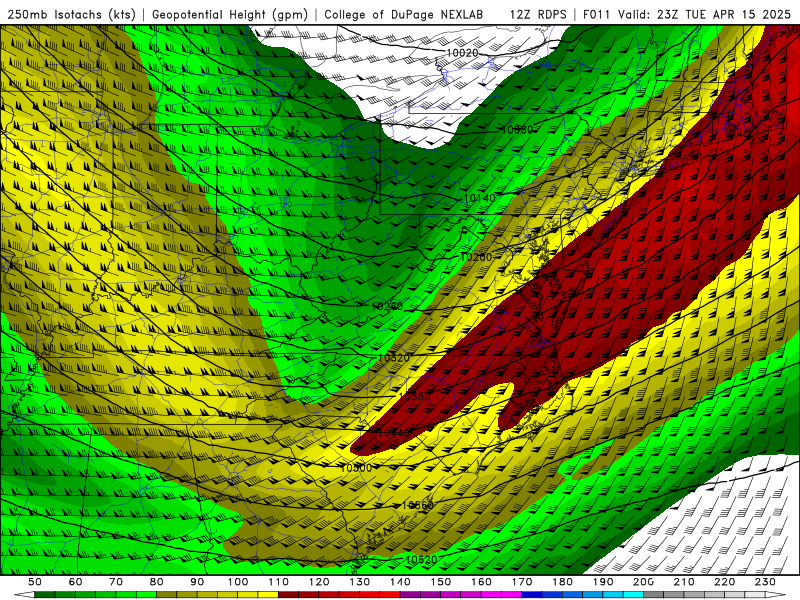800x600 pixels.
Task: Click the cyan swatch left of 200
Action: (634, 595)
